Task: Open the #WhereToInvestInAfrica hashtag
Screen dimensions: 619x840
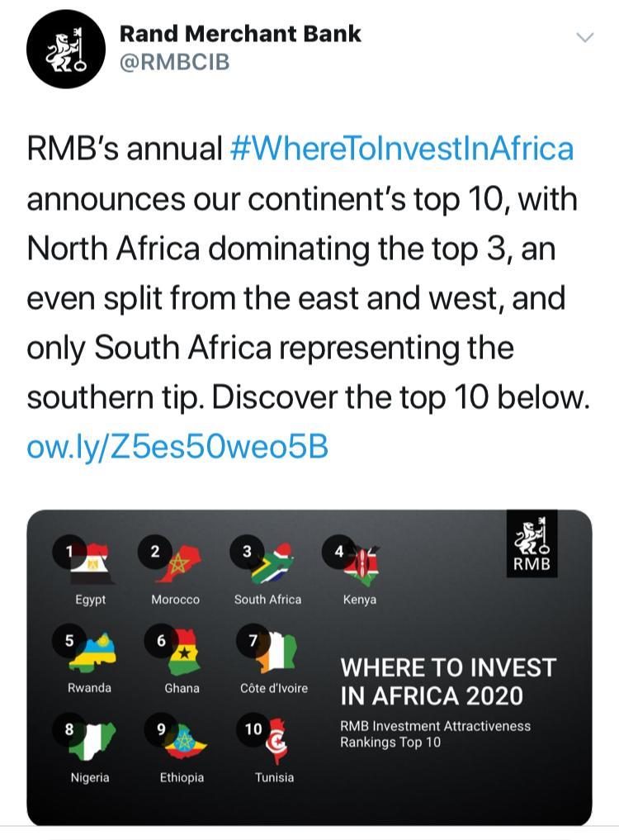Action: pyautogui.click(x=402, y=149)
